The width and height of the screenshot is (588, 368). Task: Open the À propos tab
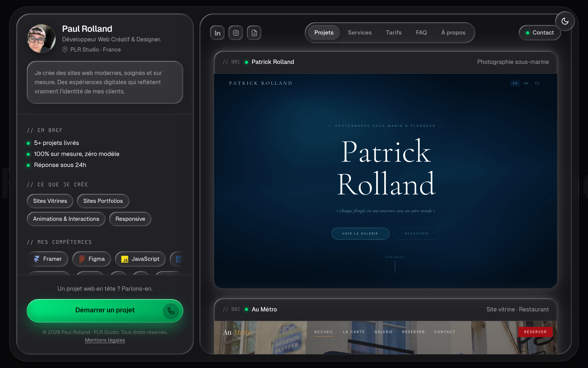[453, 33]
